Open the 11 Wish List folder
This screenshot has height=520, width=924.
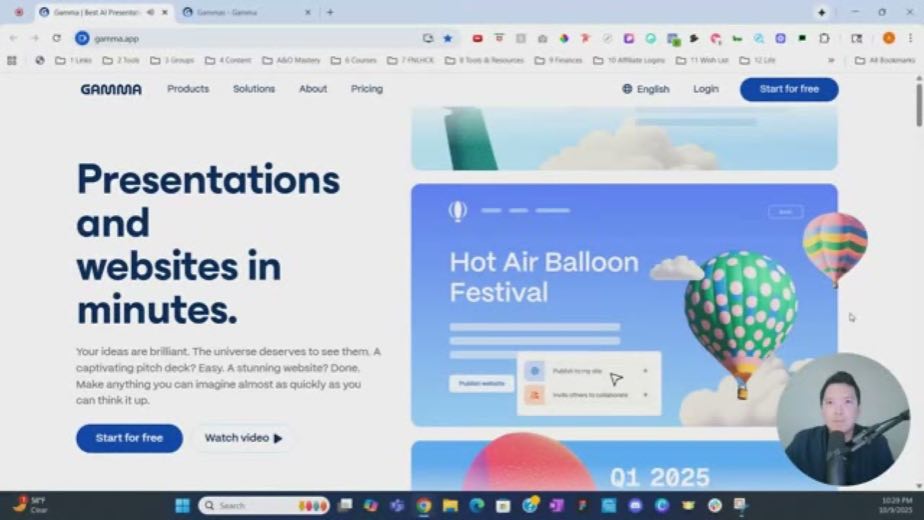[702, 60]
